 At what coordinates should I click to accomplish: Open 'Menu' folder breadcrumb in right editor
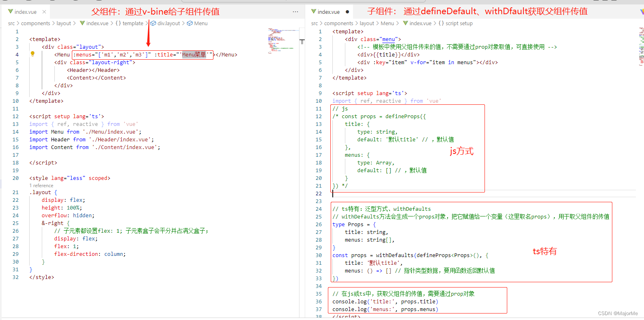pyautogui.click(x=387, y=24)
